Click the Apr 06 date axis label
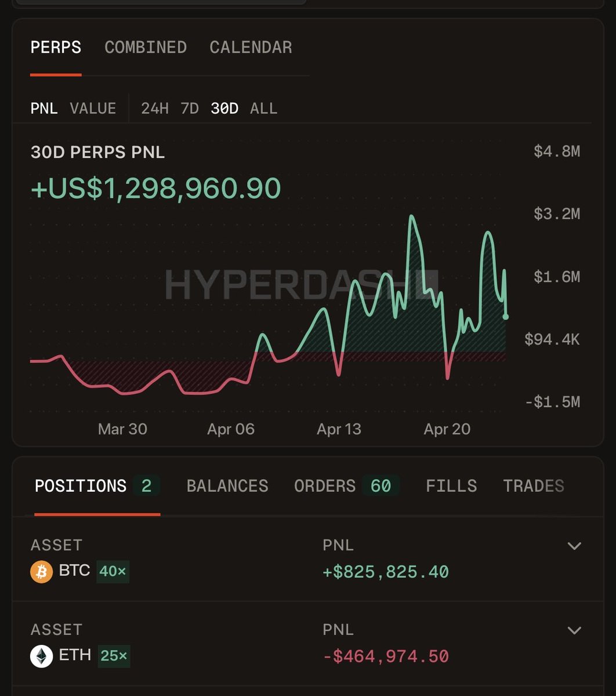616x696 pixels. (x=231, y=429)
